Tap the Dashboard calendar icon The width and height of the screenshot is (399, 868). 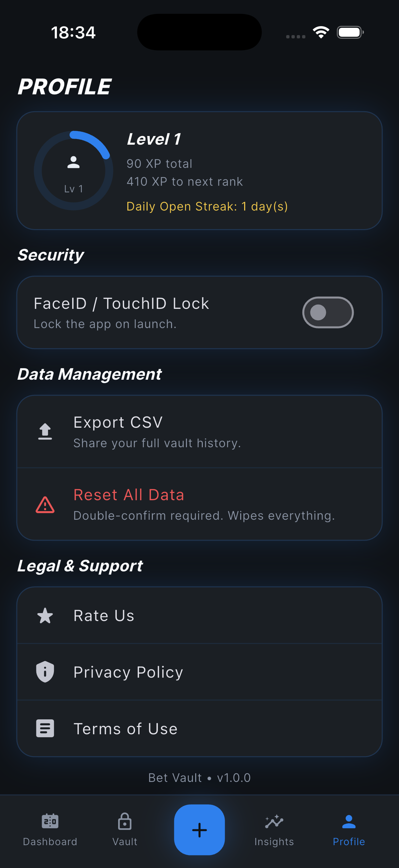pos(50,822)
